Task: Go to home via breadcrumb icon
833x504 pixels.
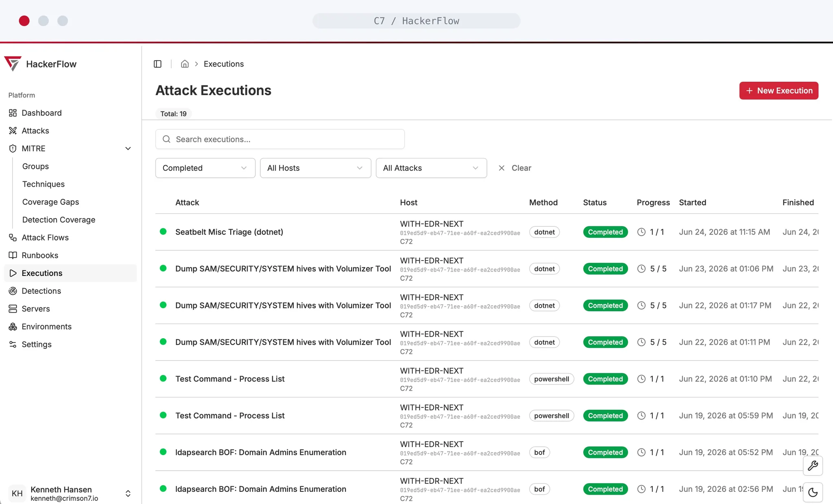Action: pos(185,64)
